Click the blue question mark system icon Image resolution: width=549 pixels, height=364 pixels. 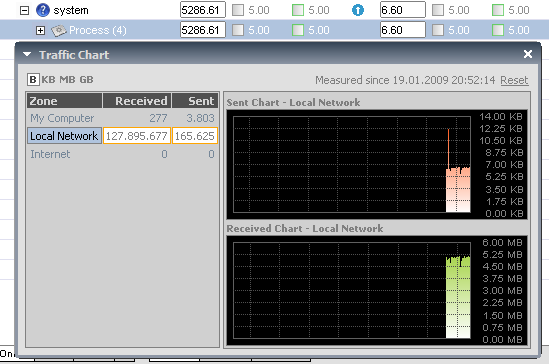coord(43,10)
